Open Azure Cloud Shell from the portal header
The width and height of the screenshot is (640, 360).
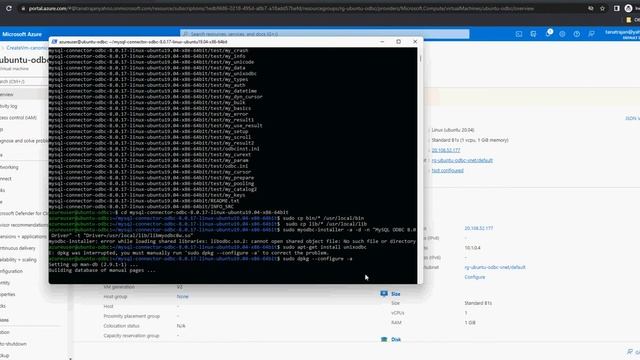pos(518,34)
